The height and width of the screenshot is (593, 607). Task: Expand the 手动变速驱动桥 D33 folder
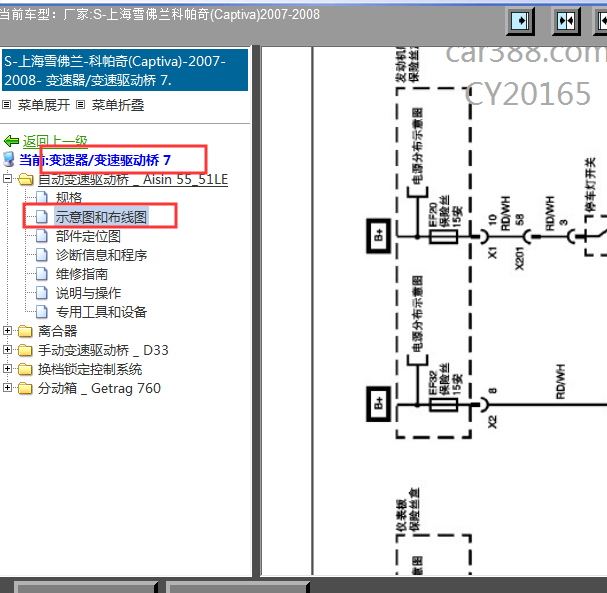tap(7, 350)
